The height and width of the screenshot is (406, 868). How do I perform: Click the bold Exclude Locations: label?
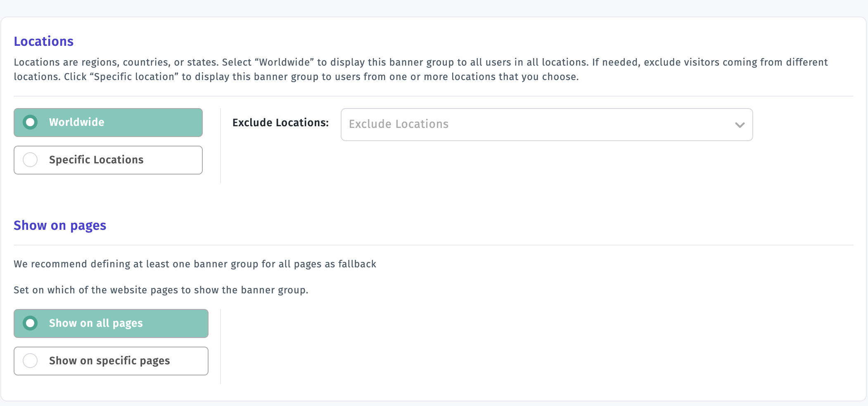tap(280, 123)
